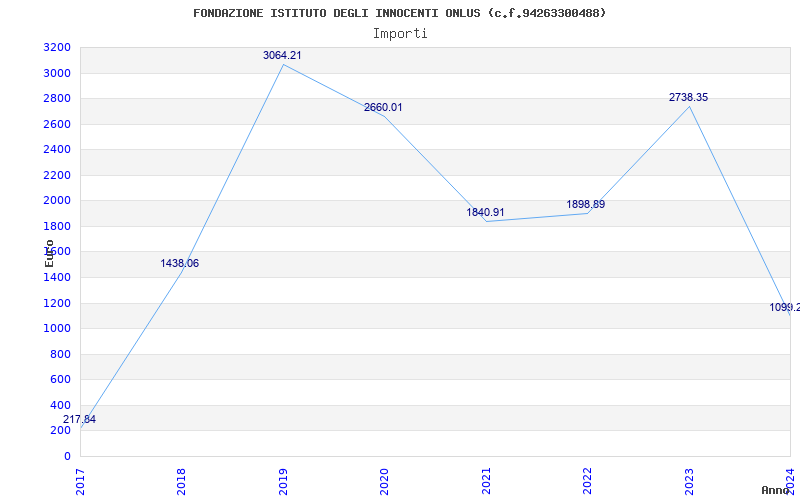Select the 1840.91 data label
The height and width of the screenshot is (500, 800).
coord(485,212)
